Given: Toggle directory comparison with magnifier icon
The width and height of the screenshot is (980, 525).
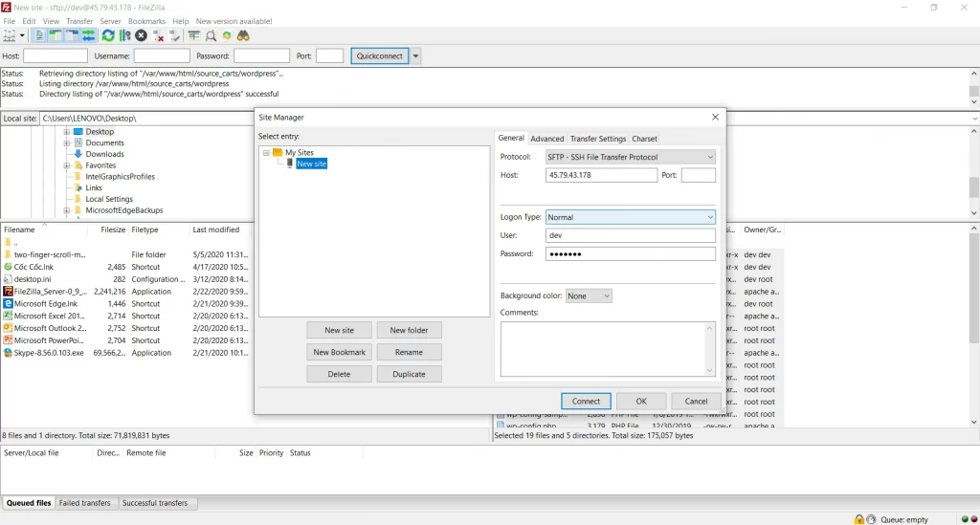Looking at the screenshot, I should pyautogui.click(x=211, y=35).
